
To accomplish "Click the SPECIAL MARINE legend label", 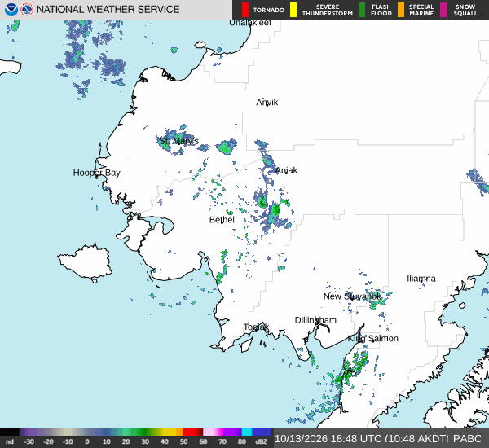I will (x=421, y=10).
